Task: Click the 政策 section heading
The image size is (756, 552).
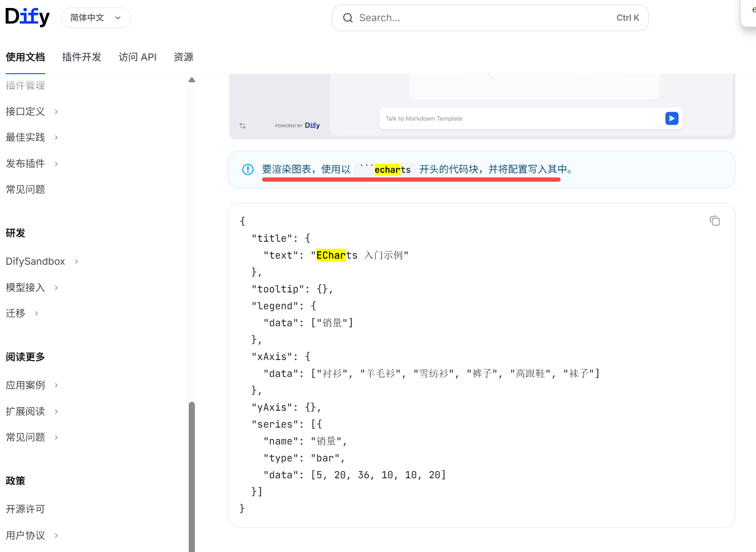Action: tap(15, 481)
